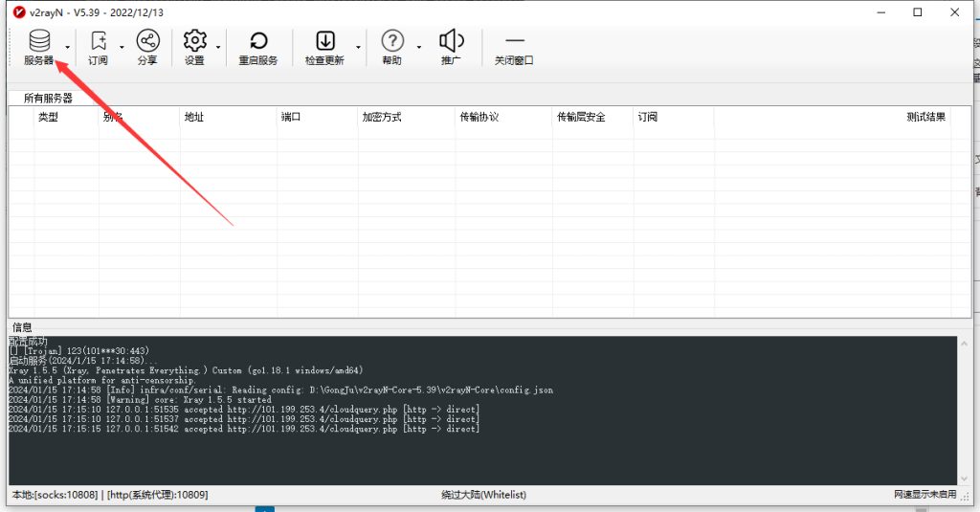Expand the 设置 dropdown arrow
980x512 pixels.
218,48
